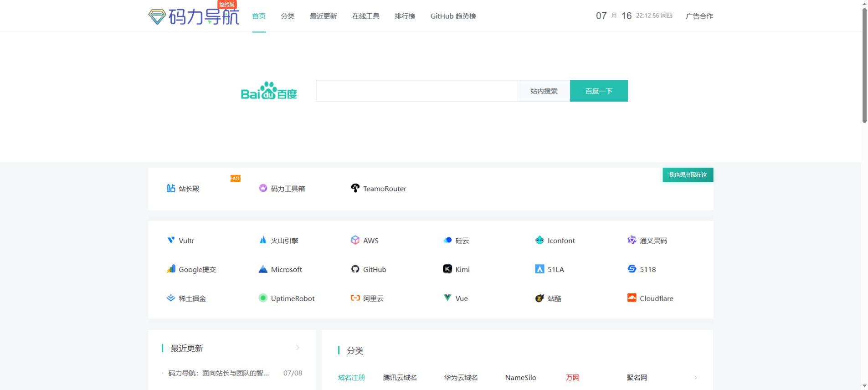Open the 分类 nav menu
This screenshot has height=390, width=868.
click(288, 16)
